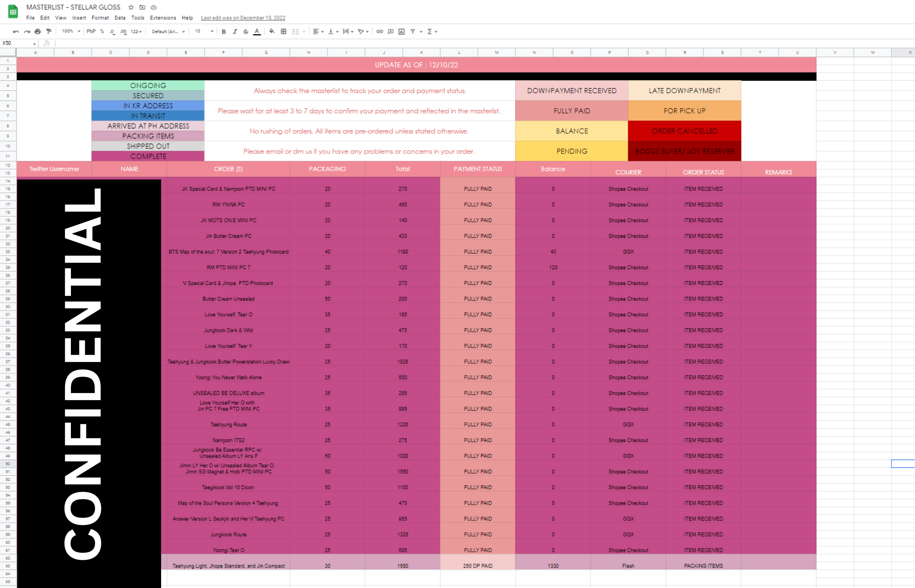This screenshot has width=915, height=588.
Task: Toggle italic formatting
Action: [235, 31]
